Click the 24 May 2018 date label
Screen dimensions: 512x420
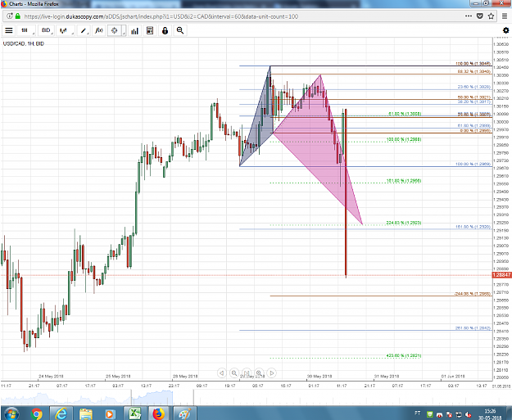(x=51, y=377)
